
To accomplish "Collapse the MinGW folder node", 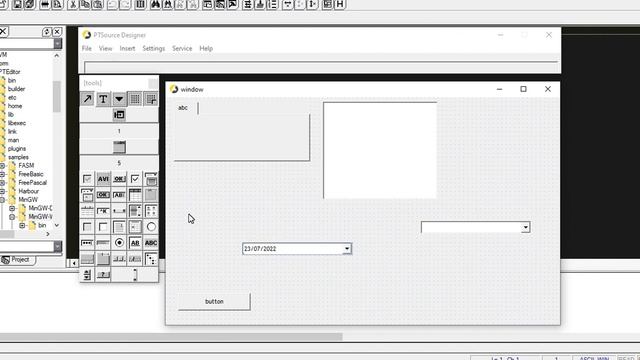I will tap(2, 200).
